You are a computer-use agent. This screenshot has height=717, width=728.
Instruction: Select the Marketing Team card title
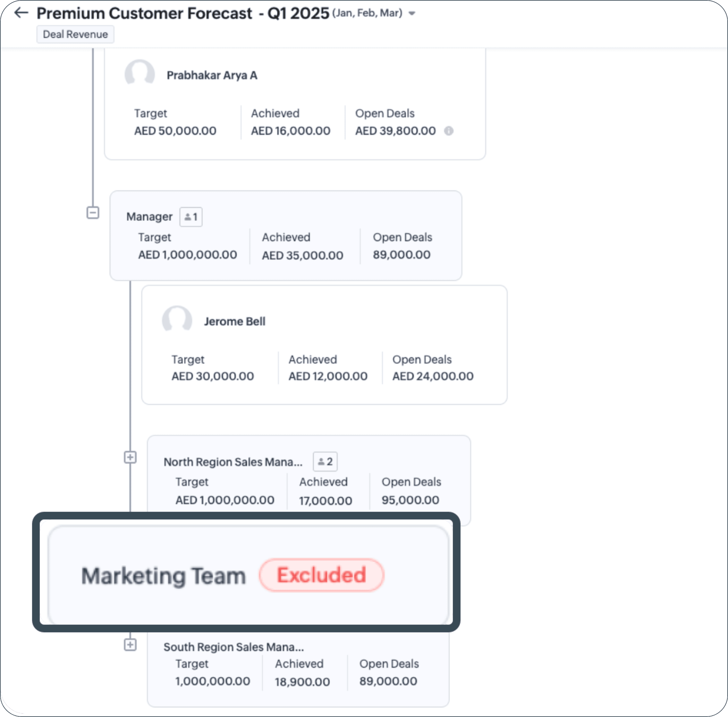(164, 576)
